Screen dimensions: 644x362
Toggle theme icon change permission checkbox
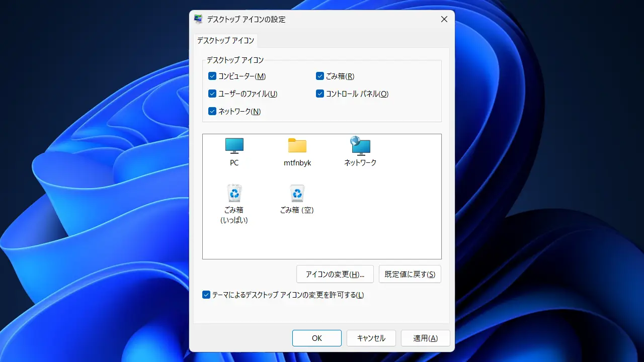[206, 295]
